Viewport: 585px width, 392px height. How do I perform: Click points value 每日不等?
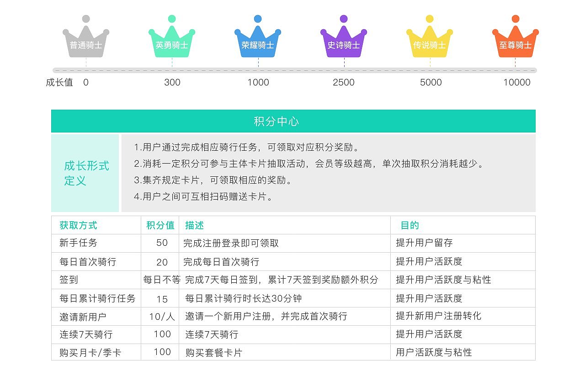pyautogui.click(x=162, y=280)
